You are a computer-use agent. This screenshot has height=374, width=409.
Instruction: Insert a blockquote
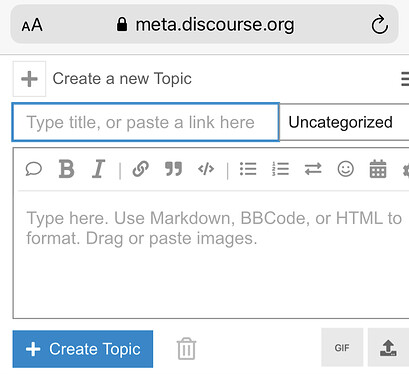(173, 169)
